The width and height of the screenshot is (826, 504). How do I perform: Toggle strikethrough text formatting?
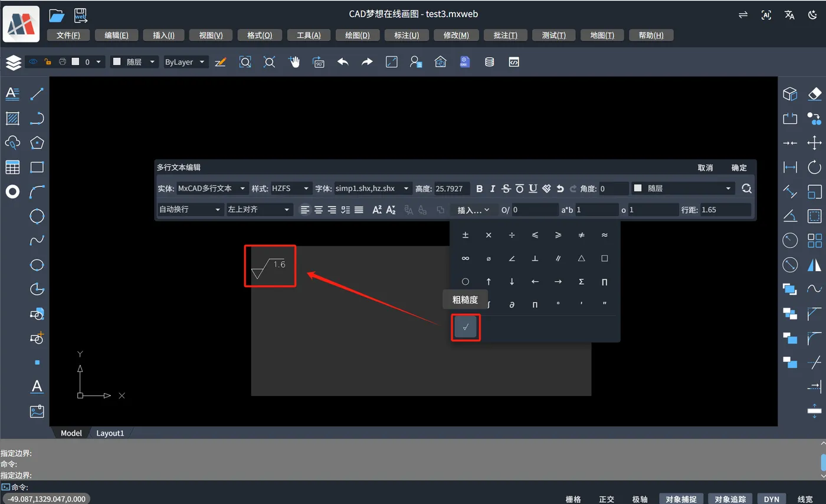coord(506,189)
